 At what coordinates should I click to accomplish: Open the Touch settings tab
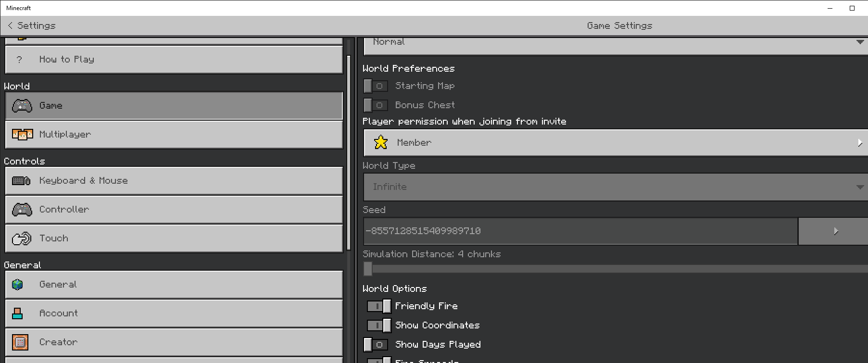[174, 238]
